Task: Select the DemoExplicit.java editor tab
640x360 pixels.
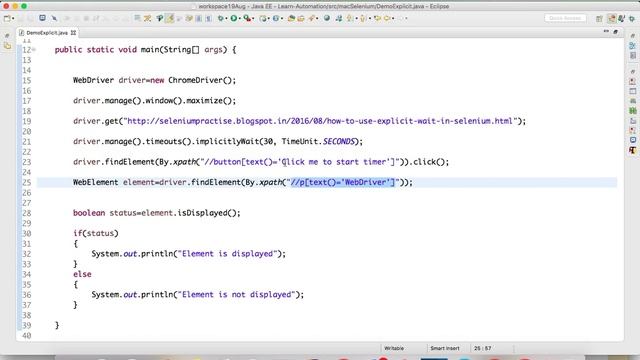Action: tap(47, 33)
